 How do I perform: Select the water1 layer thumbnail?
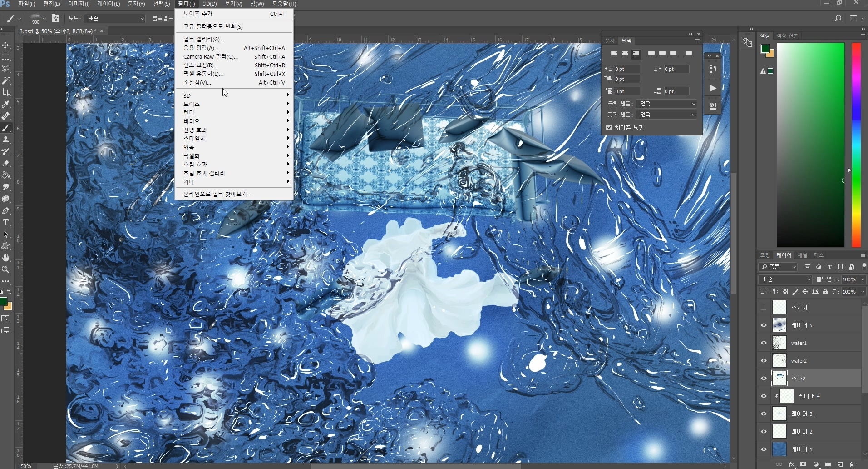pyautogui.click(x=779, y=343)
